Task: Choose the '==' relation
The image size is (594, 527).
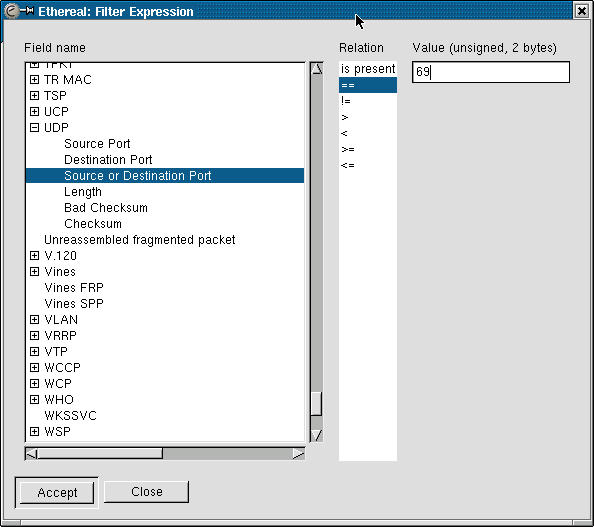Action: click(x=368, y=85)
